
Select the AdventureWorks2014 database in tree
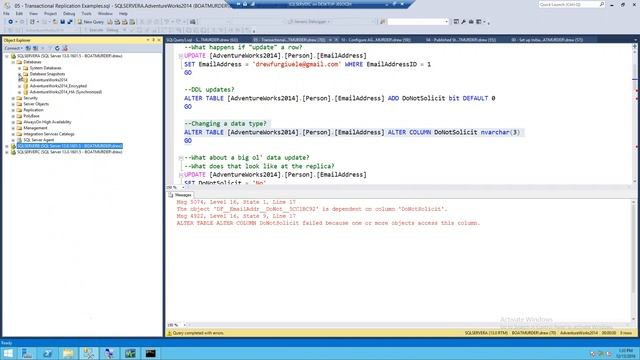coord(48,80)
